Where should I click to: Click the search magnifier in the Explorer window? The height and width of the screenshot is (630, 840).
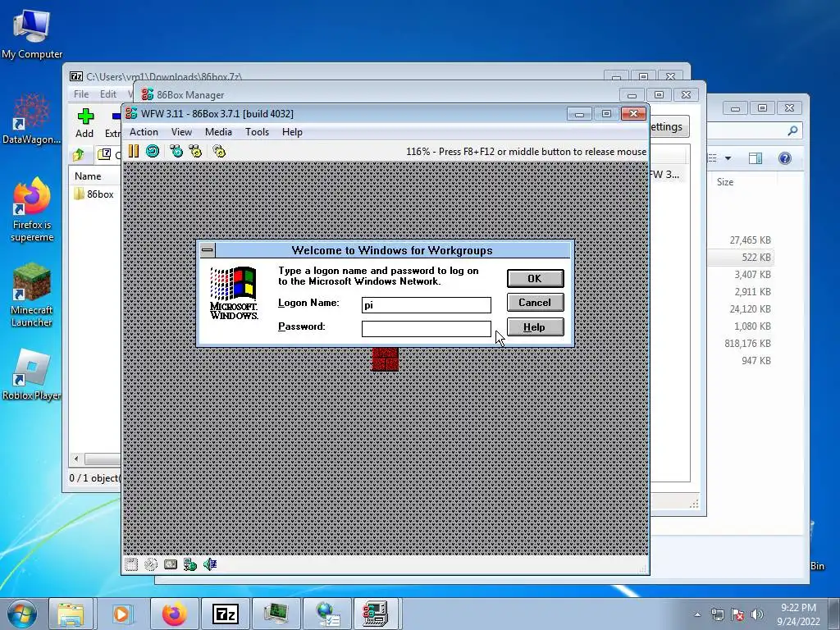click(792, 130)
